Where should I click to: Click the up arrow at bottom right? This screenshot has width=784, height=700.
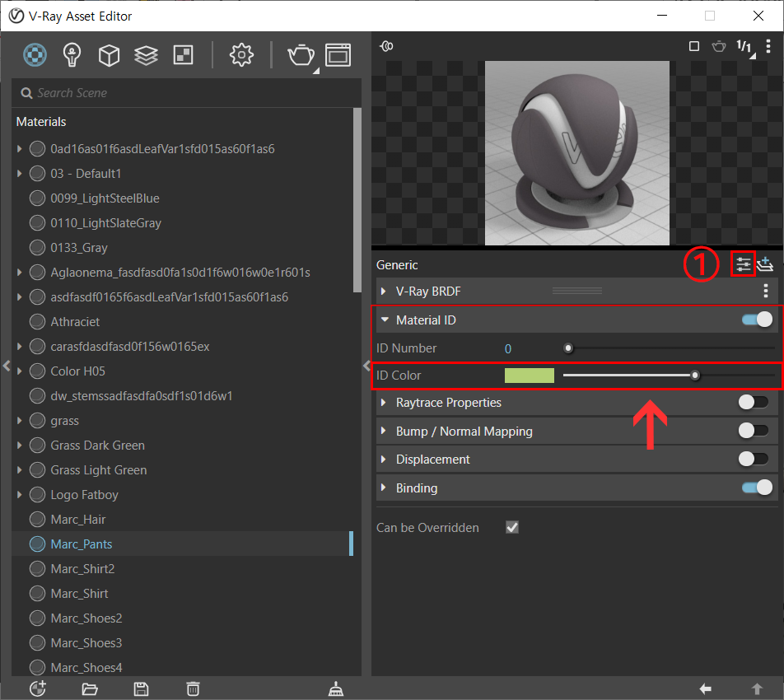click(757, 689)
